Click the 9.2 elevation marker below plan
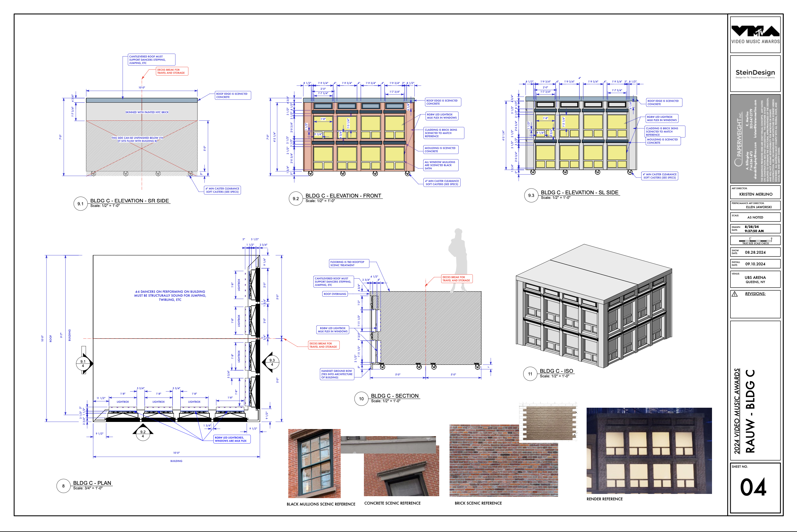This screenshot has height=532, width=797. 143,433
